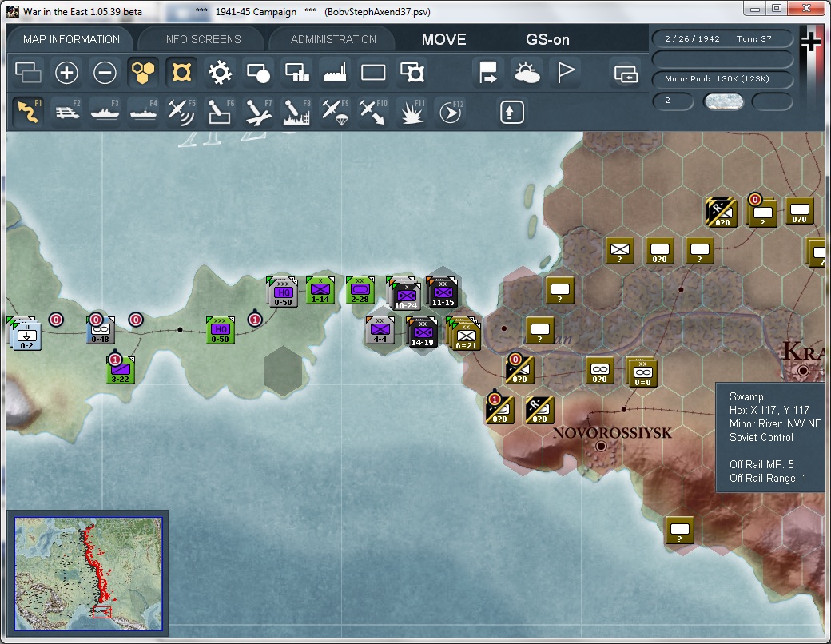Image resolution: width=831 pixels, height=644 pixels.
Task: Click the GS-on ground support label
Action: pyautogui.click(x=547, y=39)
